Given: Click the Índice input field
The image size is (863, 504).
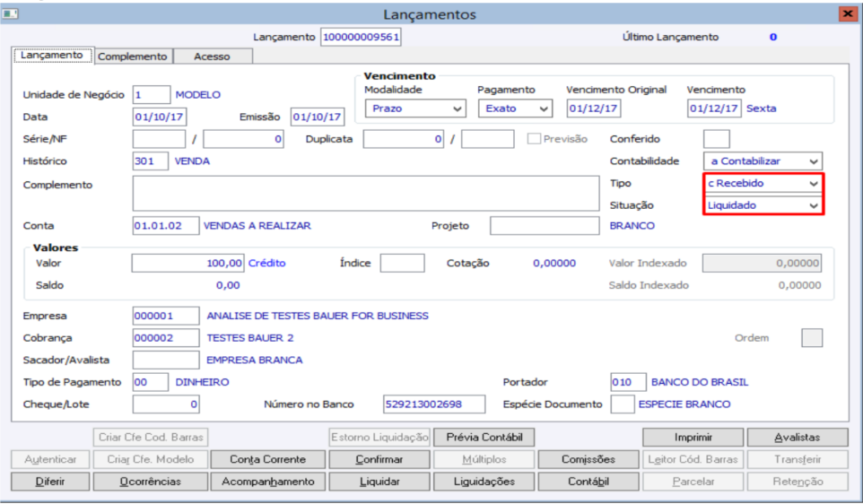Looking at the screenshot, I should 402,263.
